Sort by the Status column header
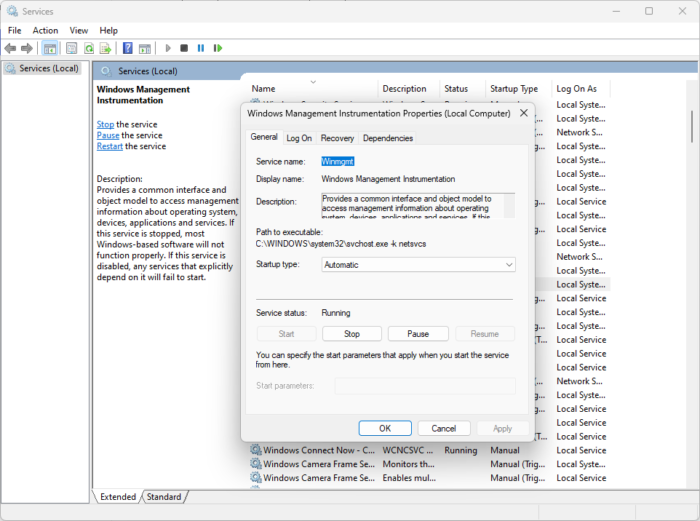This screenshot has height=521, width=700. tap(462, 88)
